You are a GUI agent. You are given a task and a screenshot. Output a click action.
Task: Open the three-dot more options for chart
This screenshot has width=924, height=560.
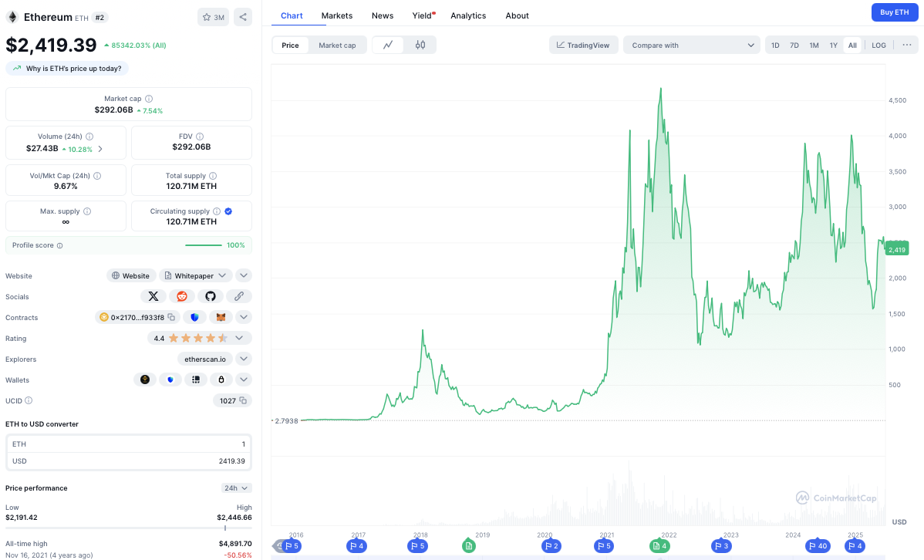tap(906, 45)
